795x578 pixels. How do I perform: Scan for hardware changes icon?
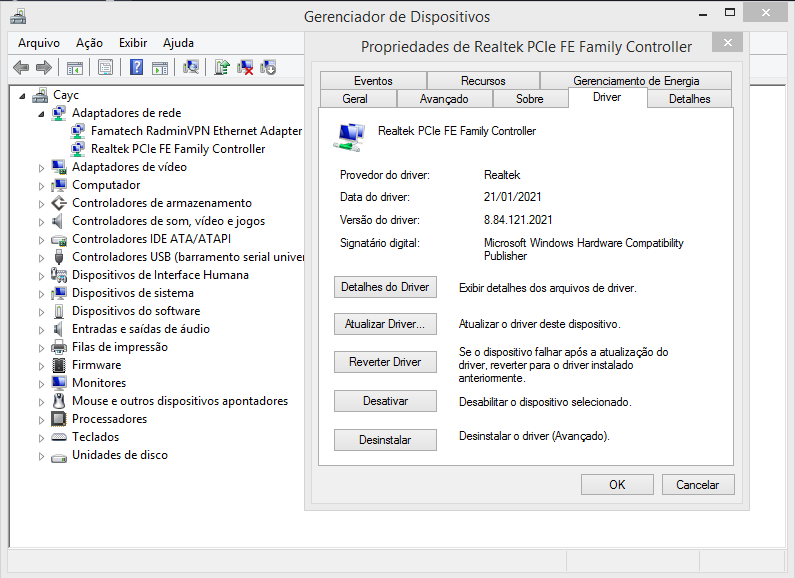[x=191, y=67]
